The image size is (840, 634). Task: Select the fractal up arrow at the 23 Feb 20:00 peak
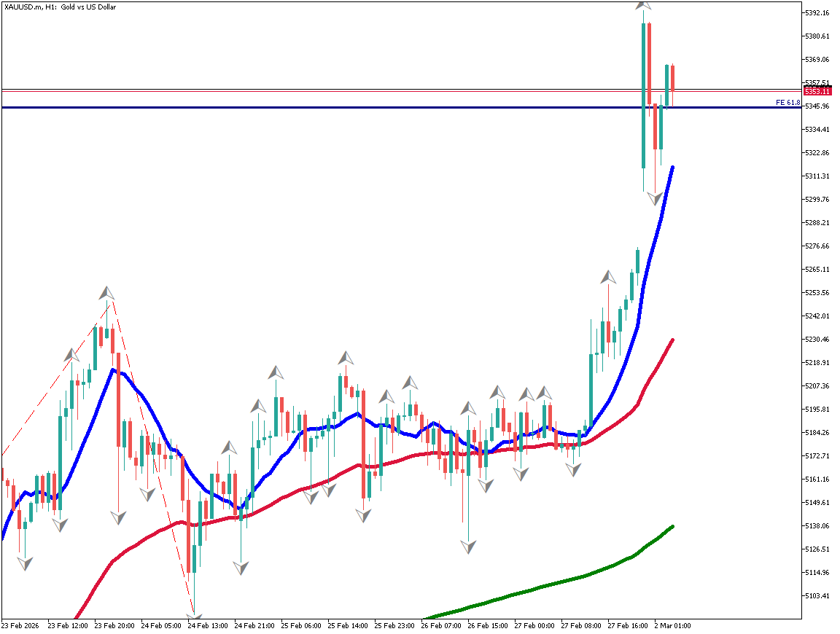(107, 293)
